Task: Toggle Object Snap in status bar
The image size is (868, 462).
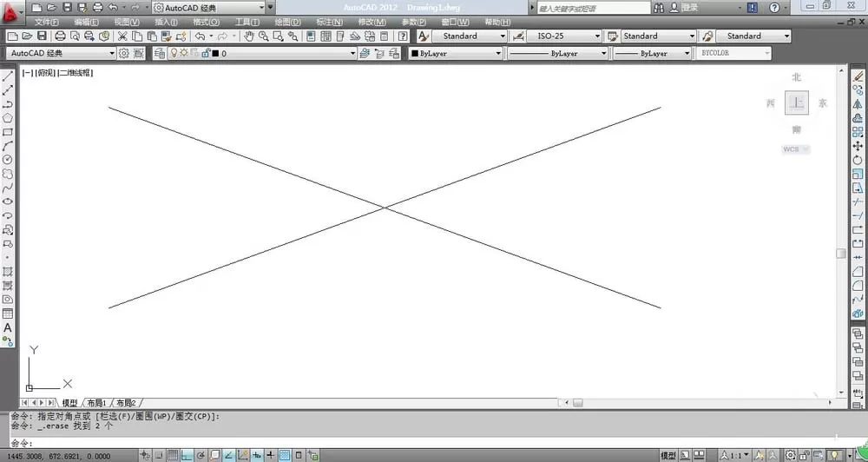Action: tap(214, 455)
